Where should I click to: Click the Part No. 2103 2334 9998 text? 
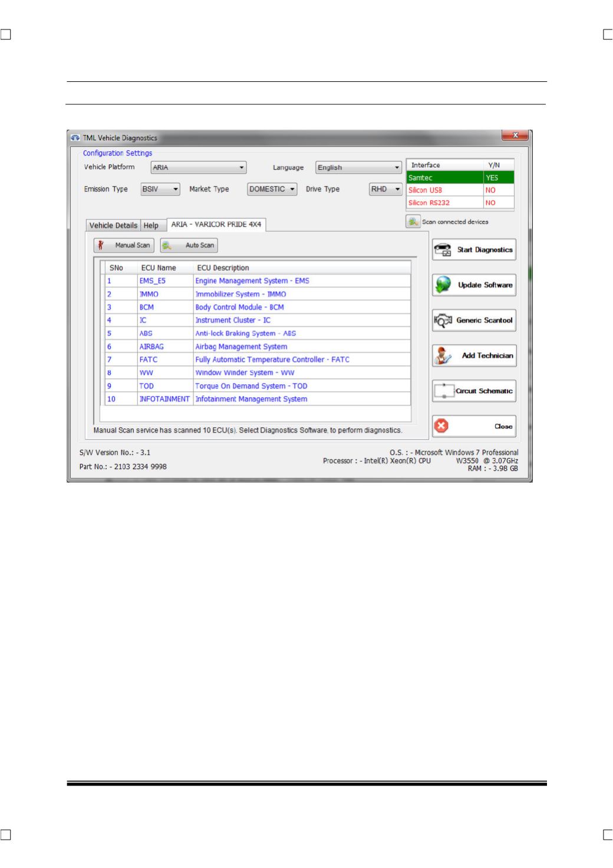pyautogui.click(x=123, y=466)
